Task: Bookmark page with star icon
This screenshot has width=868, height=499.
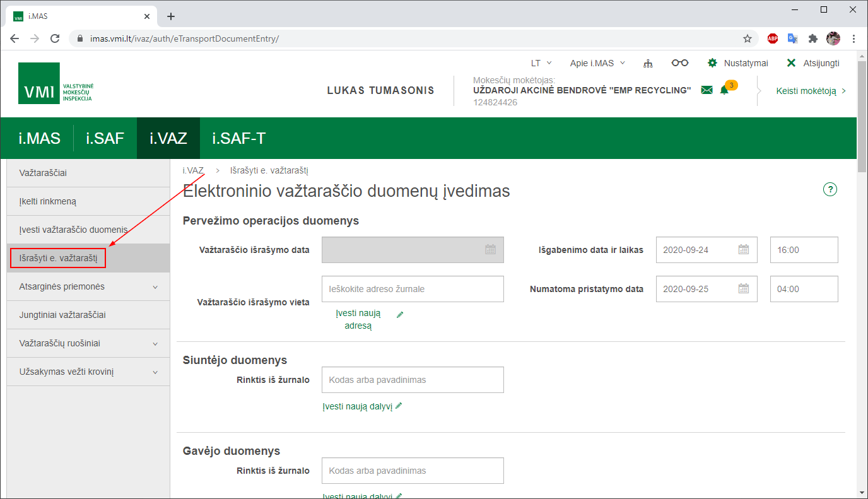Action: pos(748,38)
